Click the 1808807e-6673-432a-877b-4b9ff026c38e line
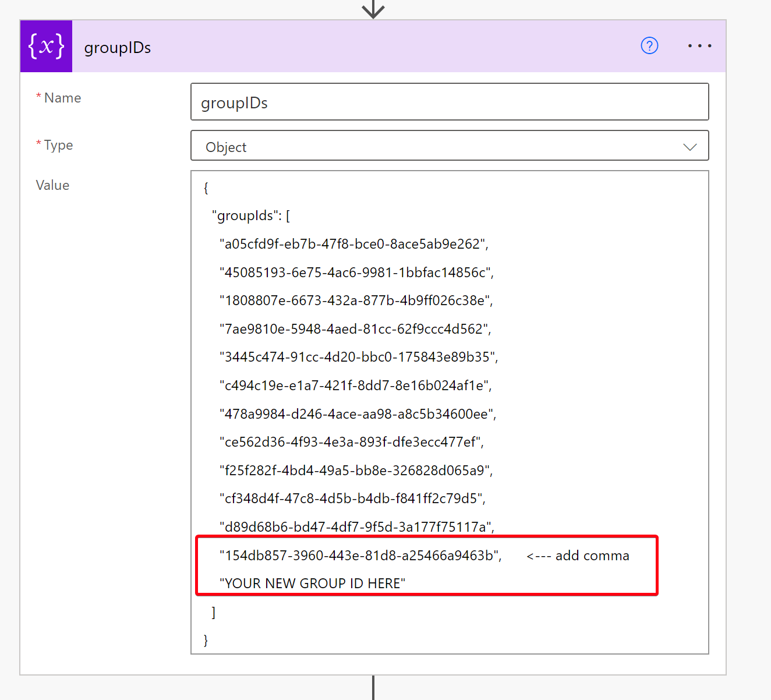This screenshot has height=700, width=771. 356,300
